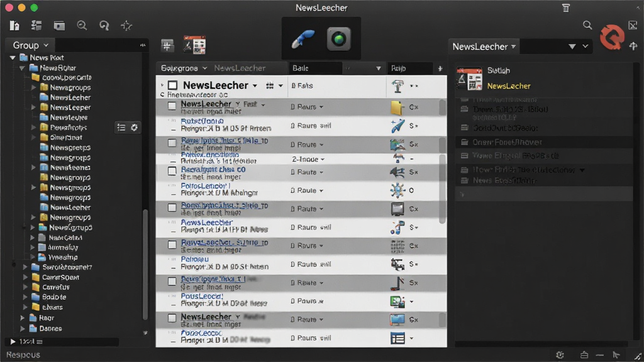
Task: Collapse the News Root tree node
Action: point(13,58)
